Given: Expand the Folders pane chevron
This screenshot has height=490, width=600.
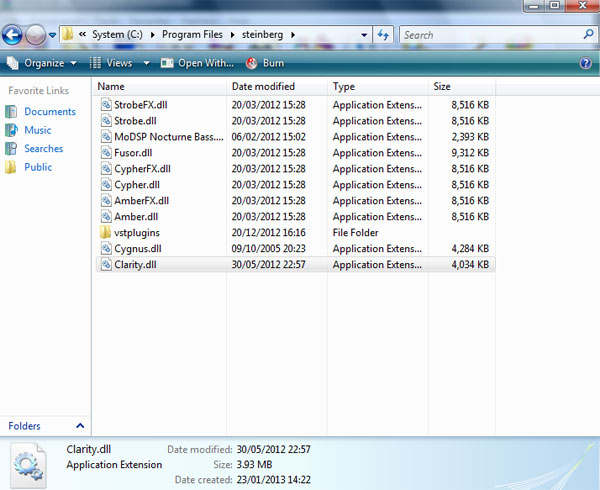Looking at the screenshot, I should click(x=80, y=425).
